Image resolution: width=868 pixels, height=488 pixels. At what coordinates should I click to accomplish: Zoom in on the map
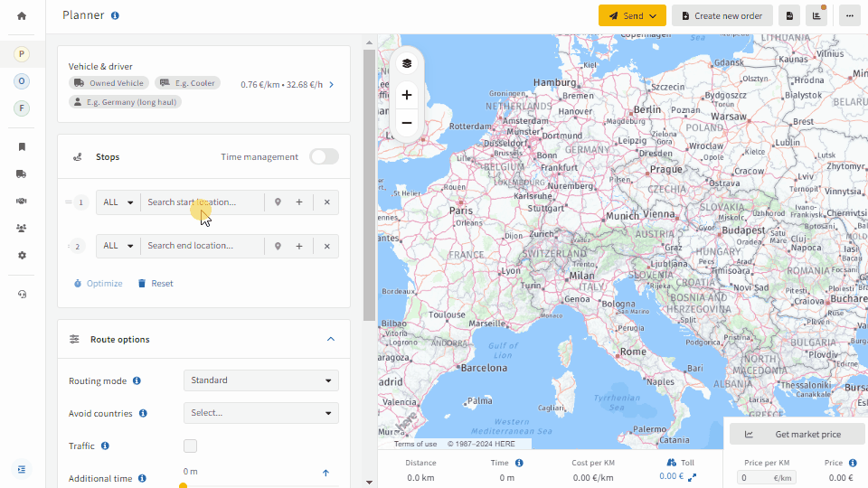coord(407,95)
